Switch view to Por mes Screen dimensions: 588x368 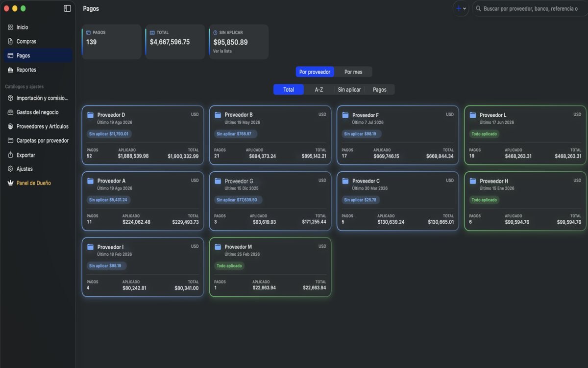(x=353, y=72)
